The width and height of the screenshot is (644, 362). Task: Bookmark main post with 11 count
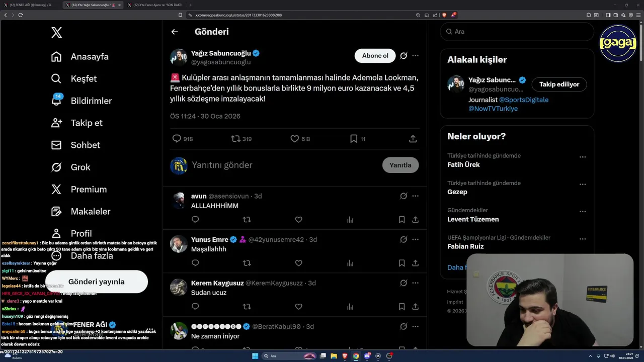coord(354,139)
